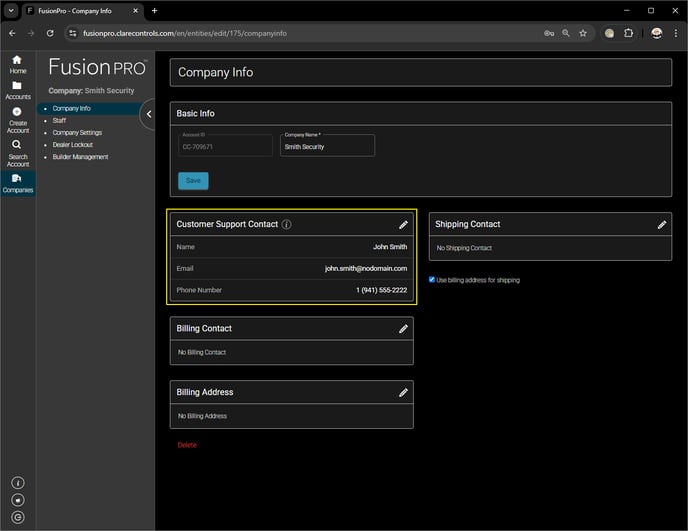Click the No Billing Contact text

pyautogui.click(x=202, y=352)
